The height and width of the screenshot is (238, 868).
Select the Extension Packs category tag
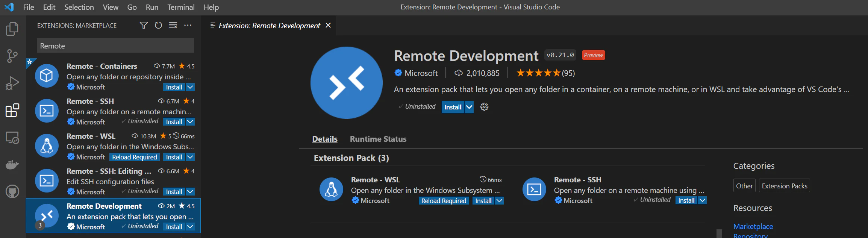pyautogui.click(x=785, y=186)
